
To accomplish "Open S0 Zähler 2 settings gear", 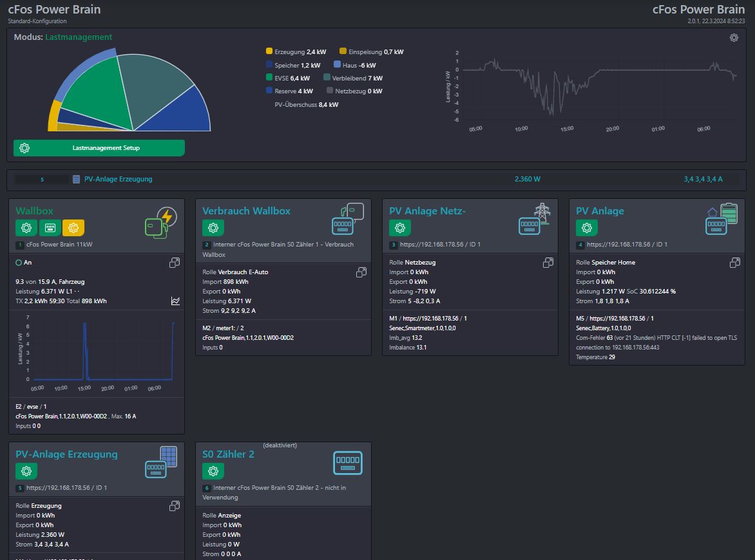I will (213, 471).
